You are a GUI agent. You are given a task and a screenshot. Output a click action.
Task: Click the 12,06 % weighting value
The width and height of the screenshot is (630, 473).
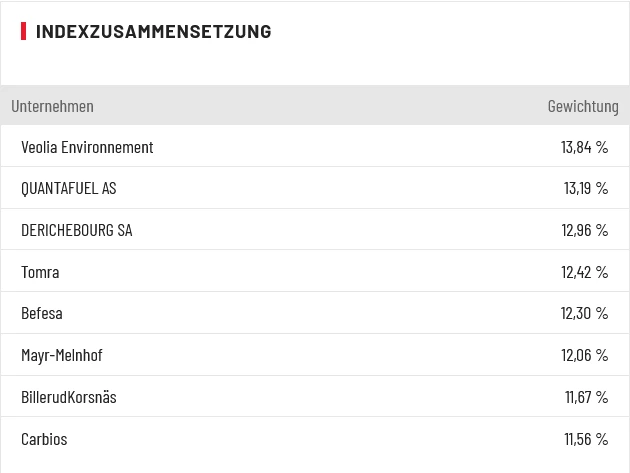pyautogui.click(x=584, y=355)
